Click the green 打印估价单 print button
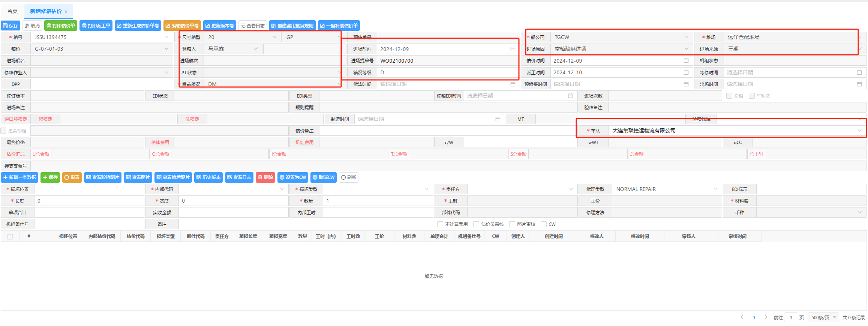 click(60, 26)
